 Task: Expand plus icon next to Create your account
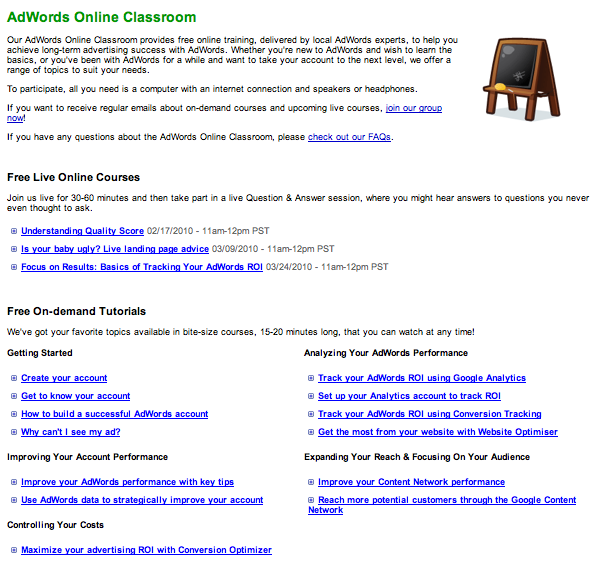click(14, 378)
